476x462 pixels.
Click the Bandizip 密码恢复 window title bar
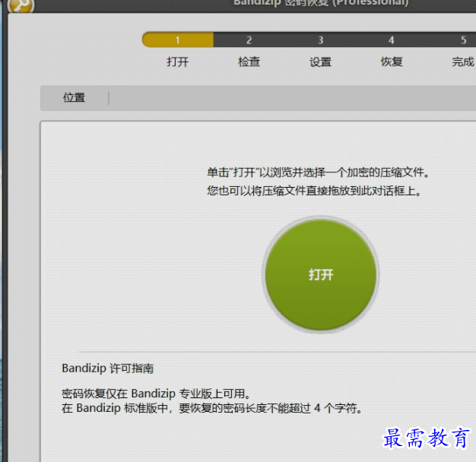pyautogui.click(x=320, y=3)
